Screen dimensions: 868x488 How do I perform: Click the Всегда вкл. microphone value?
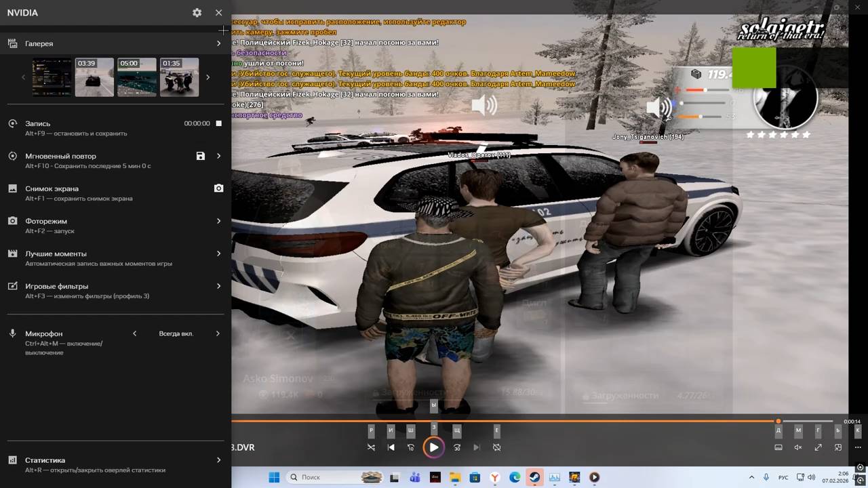[x=176, y=333]
